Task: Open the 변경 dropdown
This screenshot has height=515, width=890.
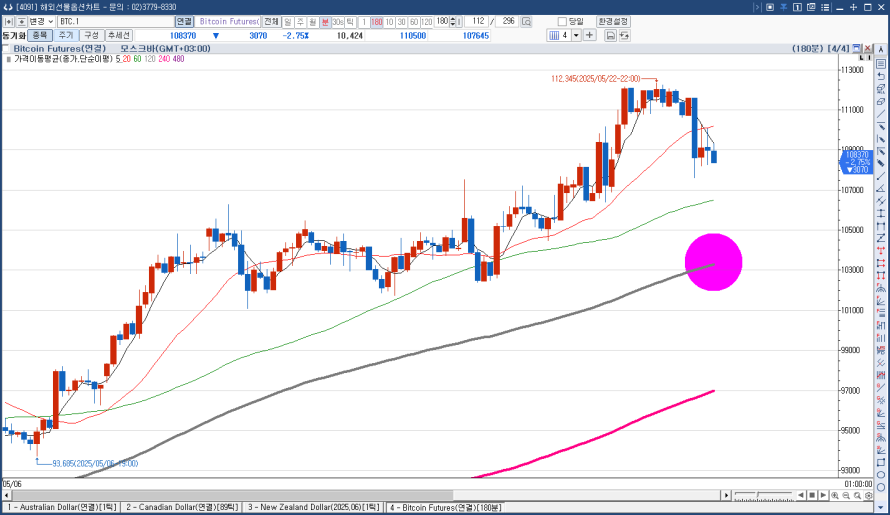Action: click(x=50, y=21)
